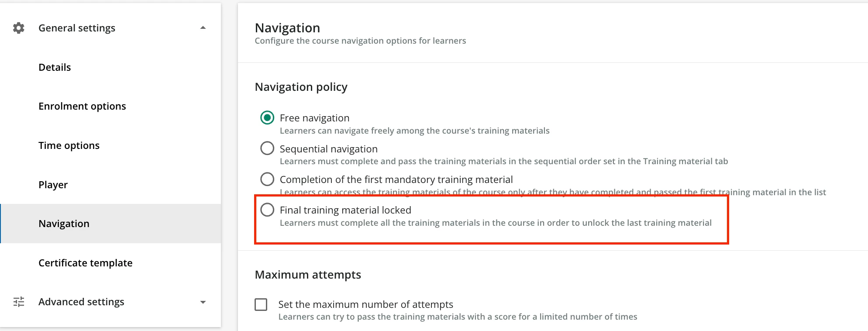Select the Free navigation radio button
This screenshot has height=331, width=868.
267,118
